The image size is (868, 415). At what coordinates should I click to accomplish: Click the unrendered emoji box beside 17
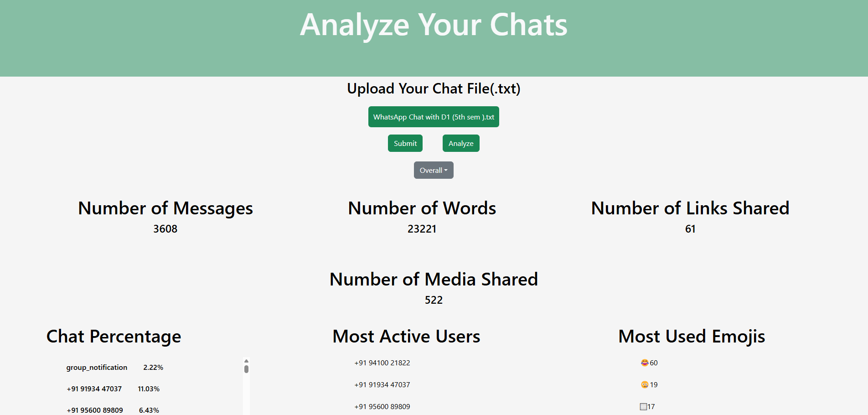pyautogui.click(x=643, y=407)
